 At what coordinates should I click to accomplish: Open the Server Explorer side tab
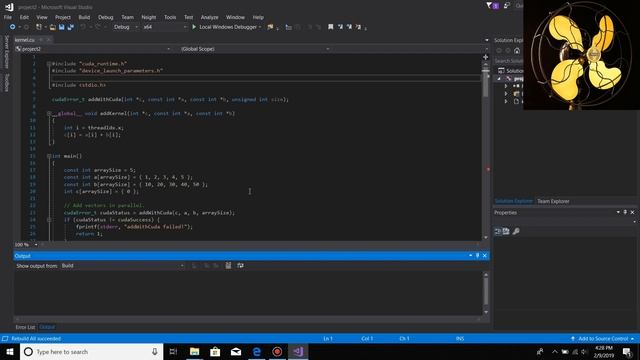pyautogui.click(x=7, y=52)
